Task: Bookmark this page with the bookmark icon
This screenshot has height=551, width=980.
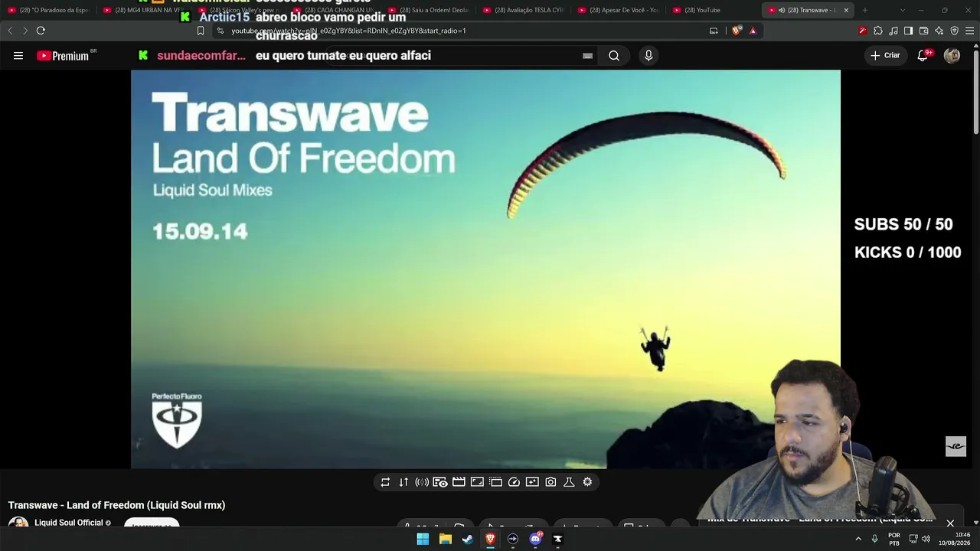Action: (x=201, y=31)
